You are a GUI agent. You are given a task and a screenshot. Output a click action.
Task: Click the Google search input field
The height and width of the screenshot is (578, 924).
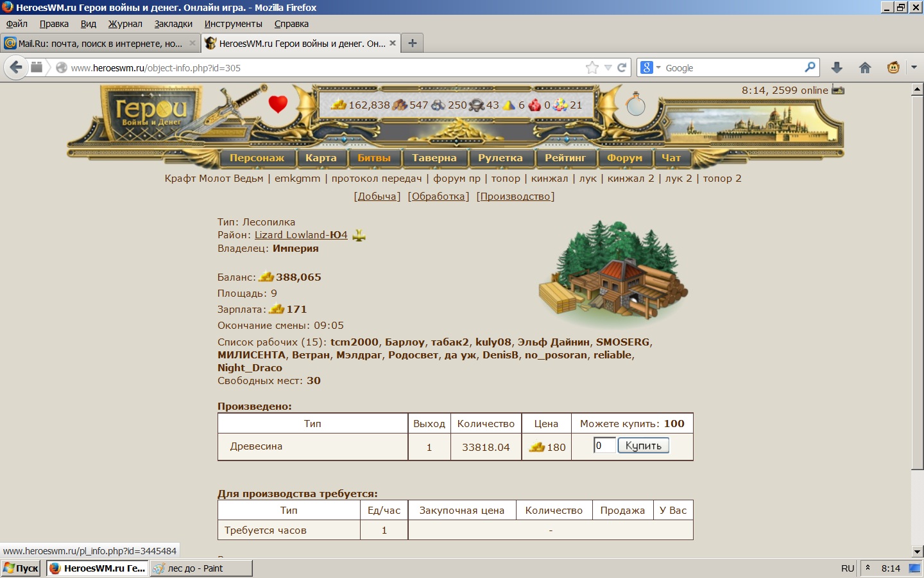[733, 67]
